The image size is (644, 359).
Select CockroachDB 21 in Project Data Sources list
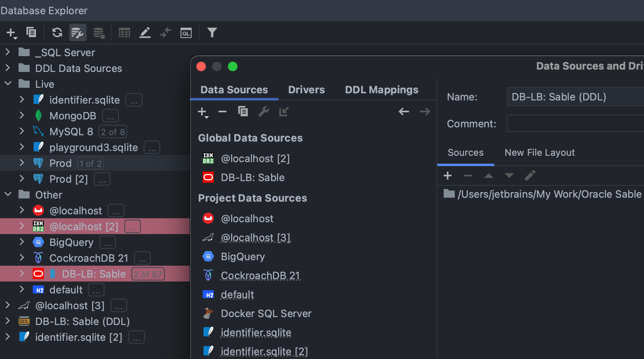tap(260, 276)
